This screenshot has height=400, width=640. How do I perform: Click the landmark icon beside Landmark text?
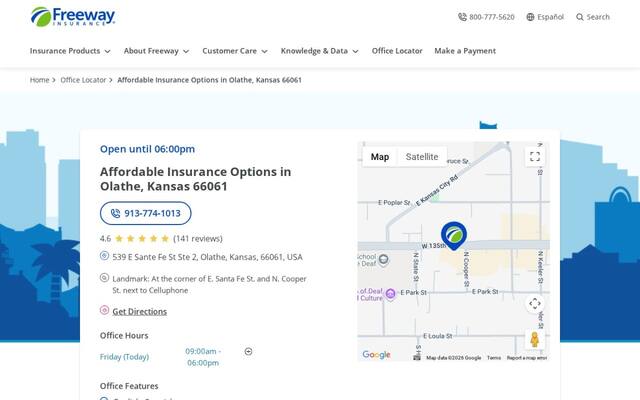104,278
